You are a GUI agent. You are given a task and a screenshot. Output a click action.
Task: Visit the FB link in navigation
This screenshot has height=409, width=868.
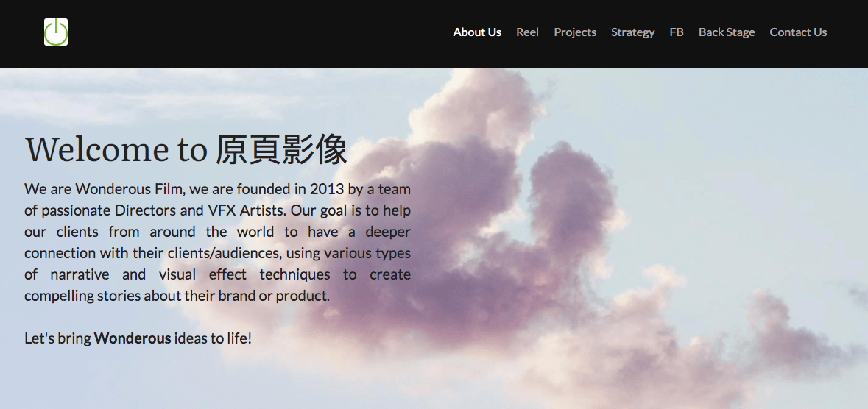click(677, 32)
